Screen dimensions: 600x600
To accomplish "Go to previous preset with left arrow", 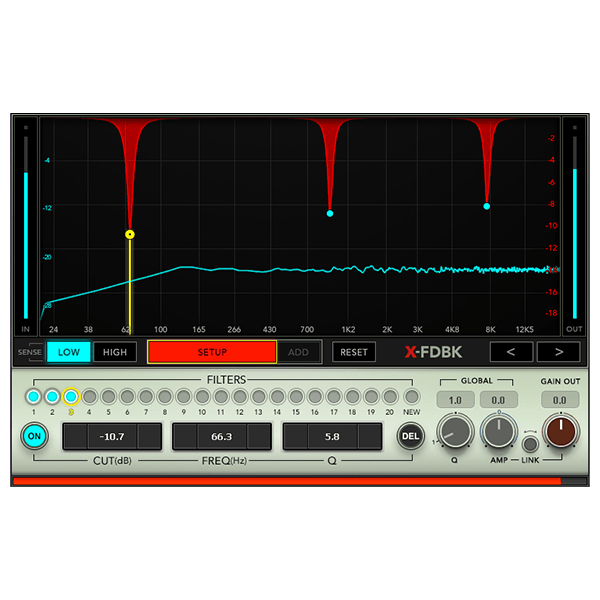I will tap(511, 352).
